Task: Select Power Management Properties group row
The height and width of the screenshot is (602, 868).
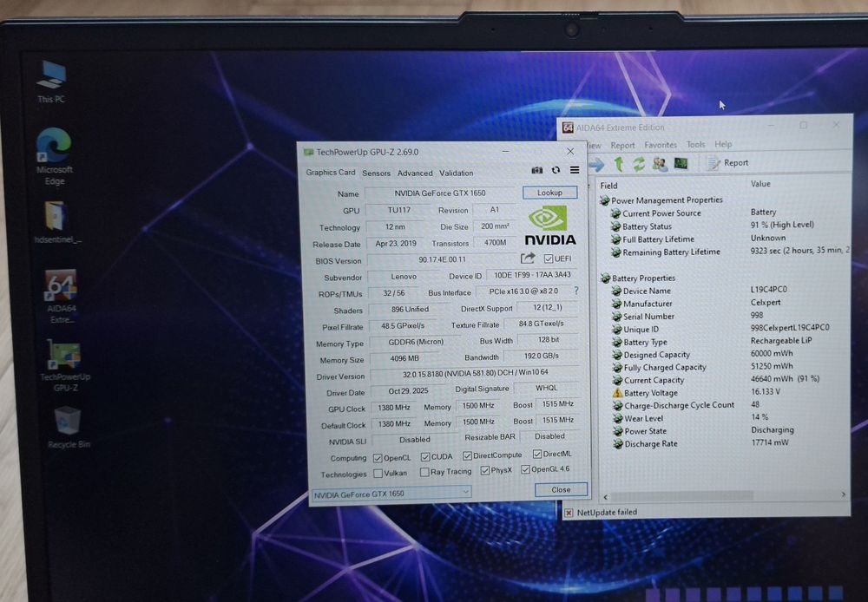Action: [661, 200]
